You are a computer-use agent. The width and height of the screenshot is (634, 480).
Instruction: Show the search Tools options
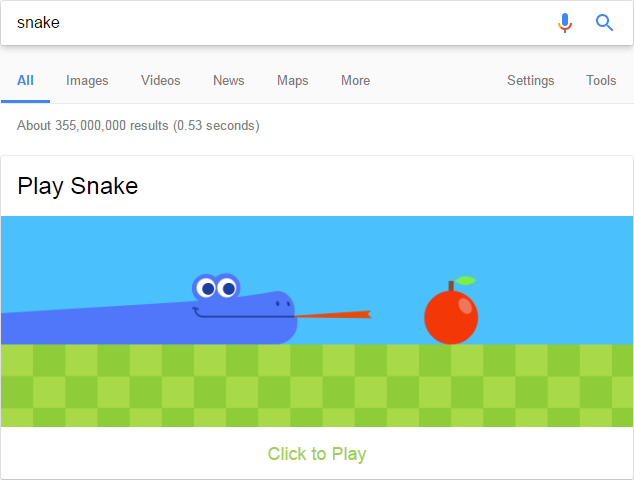click(x=601, y=80)
